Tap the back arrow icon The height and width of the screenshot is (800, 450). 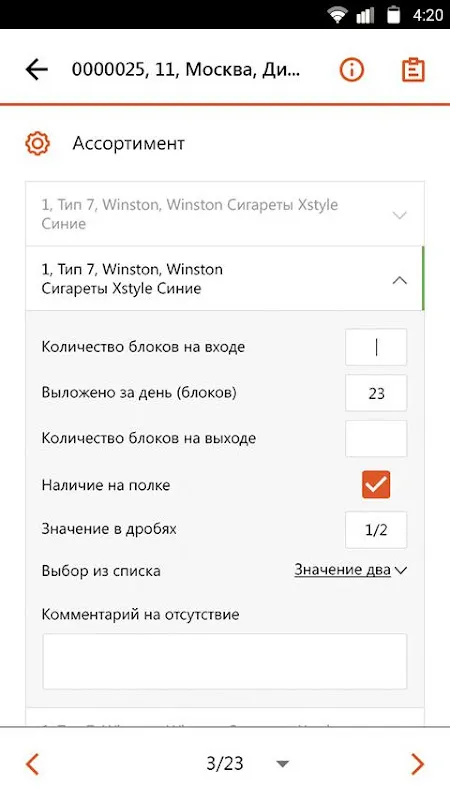coord(37,69)
